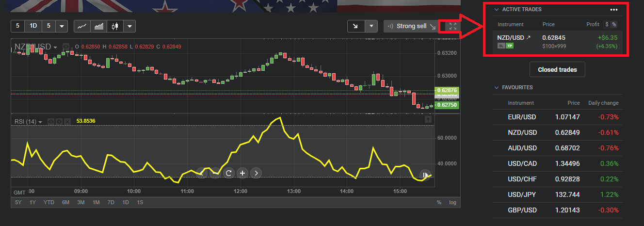Screen dimensions: 644x226
Task: Open Active Trades three-dot menu
Action: pyautogui.click(x=614, y=10)
